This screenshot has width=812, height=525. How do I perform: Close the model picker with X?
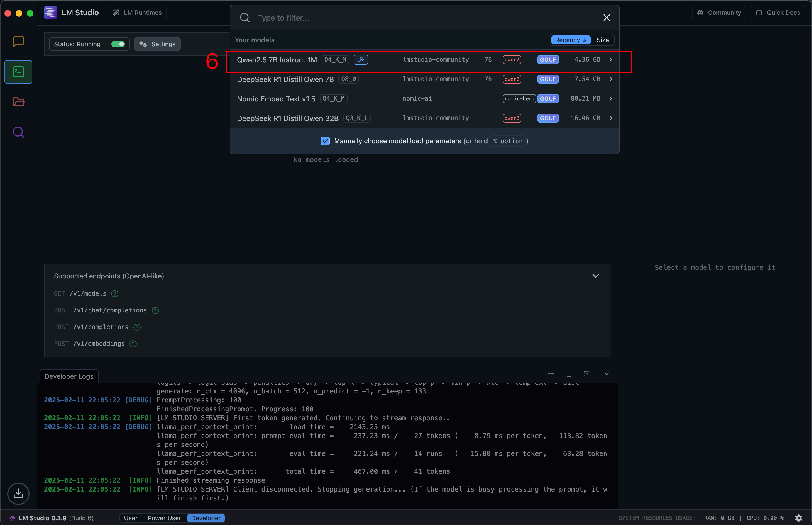tap(606, 18)
